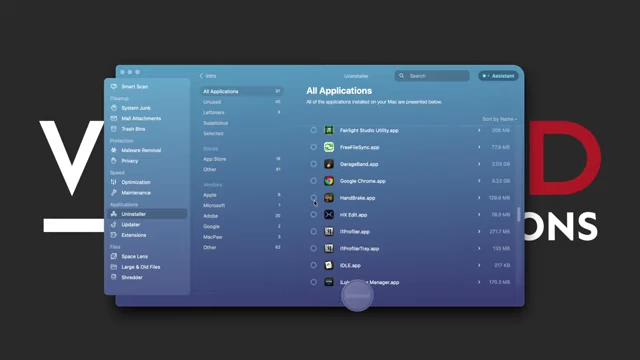The width and height of the screenshot is (640, 360).
Task: Click the Google Chrome app icon
Action: coord(329,181)
